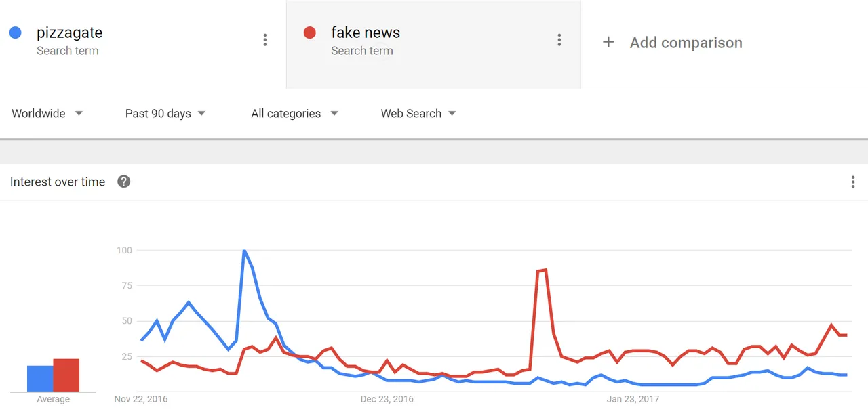Viewport: 868px width, 418px height.
Task: Click the red fake news color dot
Action: pos(310,33)
